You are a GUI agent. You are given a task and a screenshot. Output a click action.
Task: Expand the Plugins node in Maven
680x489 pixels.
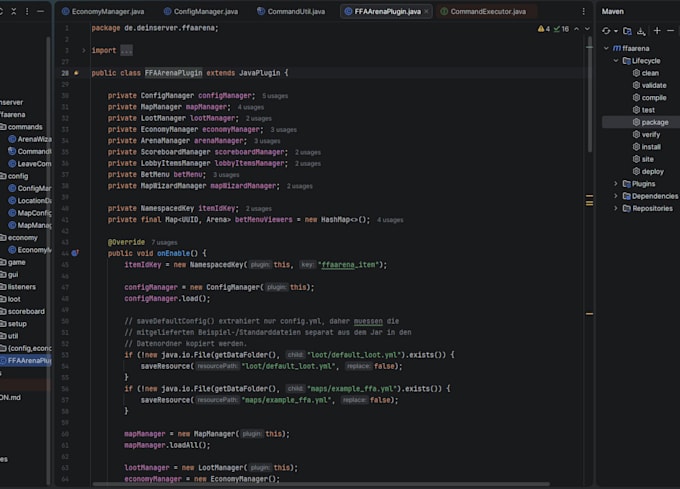tap(615, 184)
